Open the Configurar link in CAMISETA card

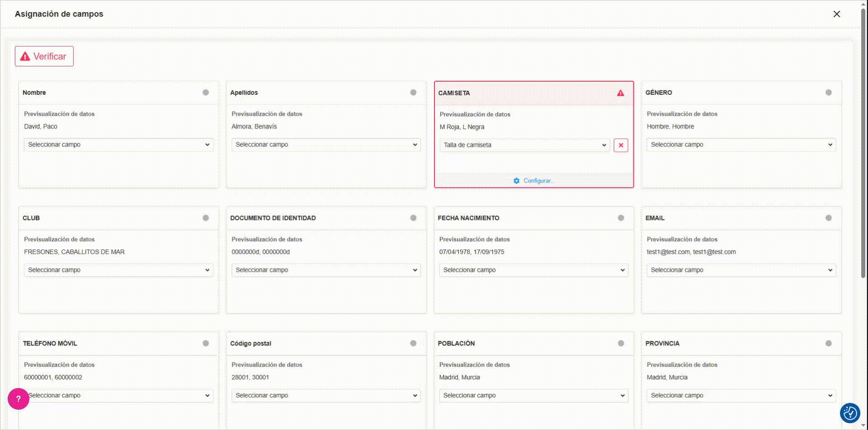(538, 181)
